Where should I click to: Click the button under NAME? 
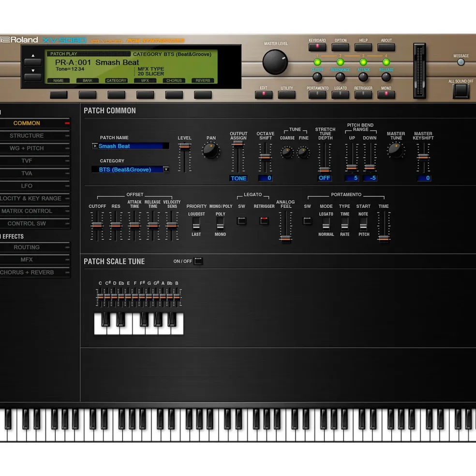(59, 95)
